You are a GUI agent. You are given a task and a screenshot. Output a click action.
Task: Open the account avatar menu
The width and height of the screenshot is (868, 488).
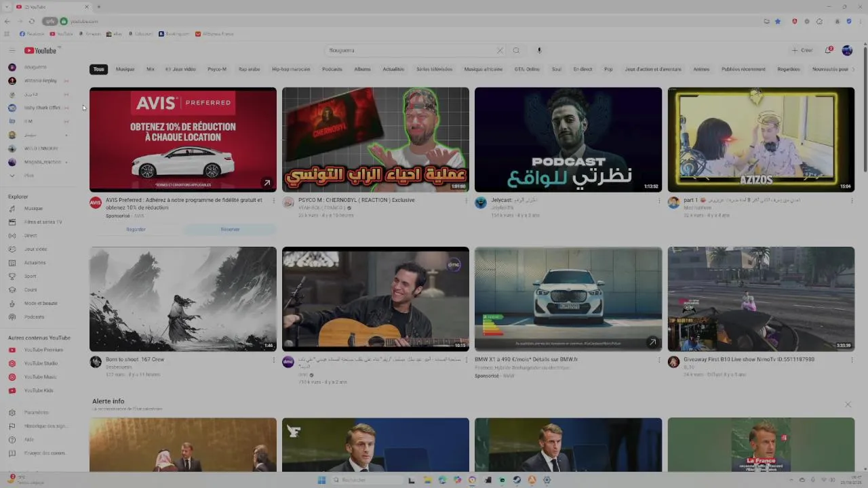click(x=847, y=50)
